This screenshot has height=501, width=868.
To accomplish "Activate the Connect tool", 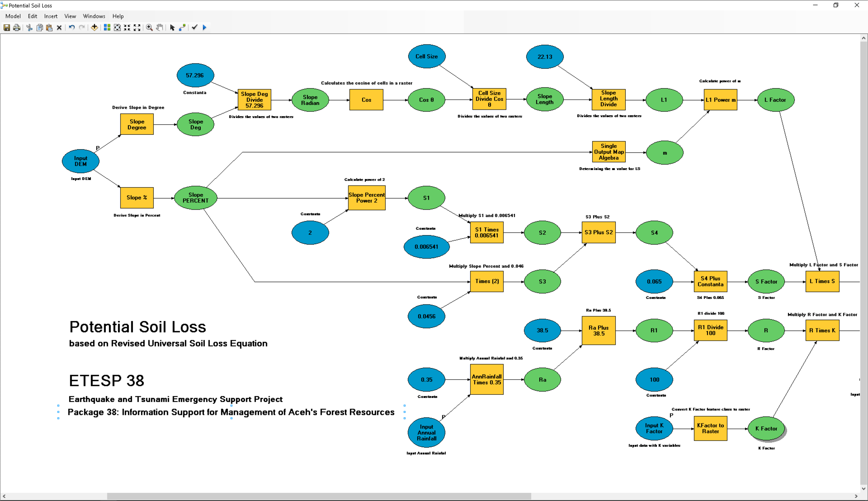I will (182, 27).
